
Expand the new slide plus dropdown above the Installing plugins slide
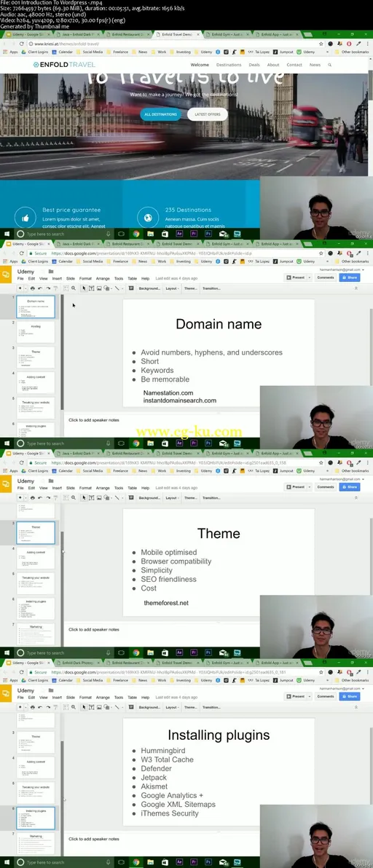click(x=24, y=707)
